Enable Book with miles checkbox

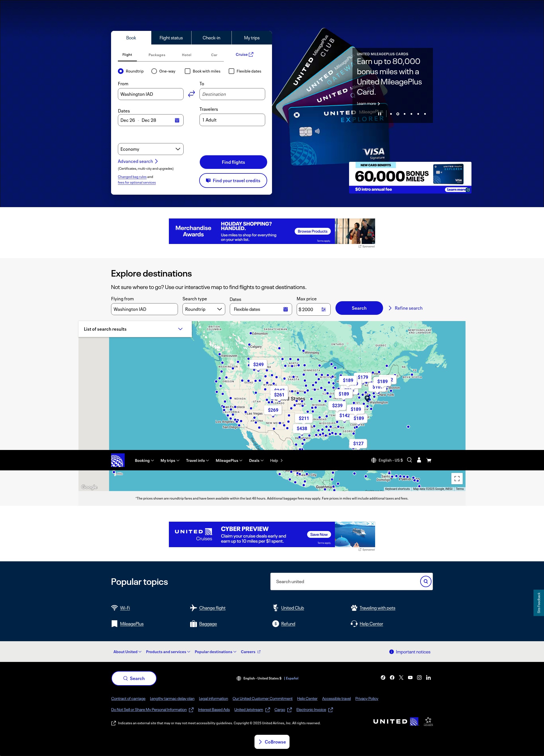click(x=188, y=71)
